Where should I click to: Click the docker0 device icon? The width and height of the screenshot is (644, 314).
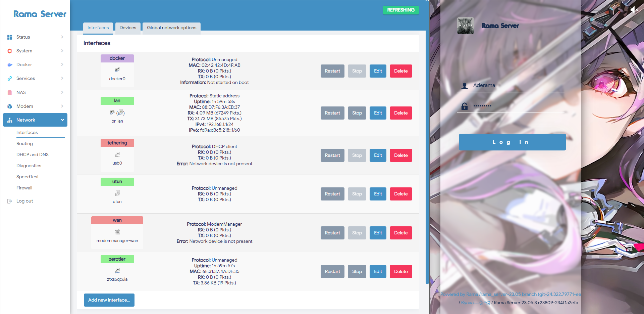coord(117,70)
